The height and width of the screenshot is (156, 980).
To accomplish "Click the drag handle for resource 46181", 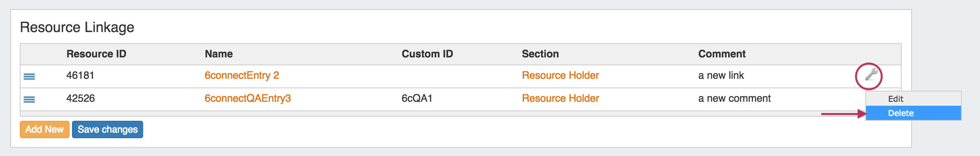I will point(29,76).
